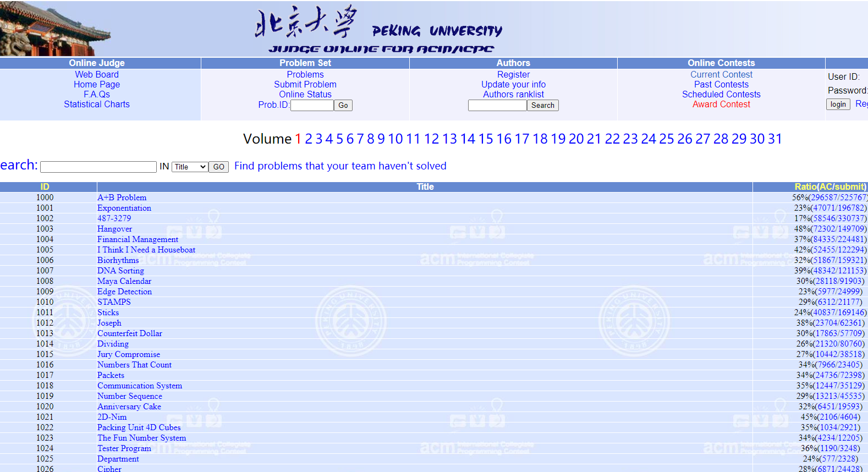868x472 pixels.
Task: Open the STAMPS problem
Action: point(114,302)
